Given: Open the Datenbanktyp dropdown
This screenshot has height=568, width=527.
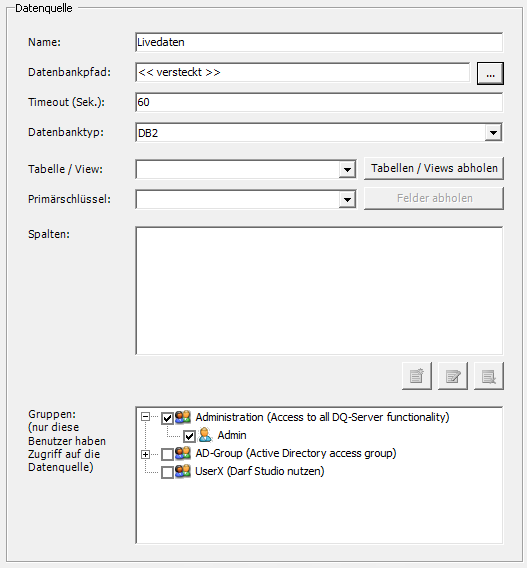Looking at the screenshot, I should point(493,133).
